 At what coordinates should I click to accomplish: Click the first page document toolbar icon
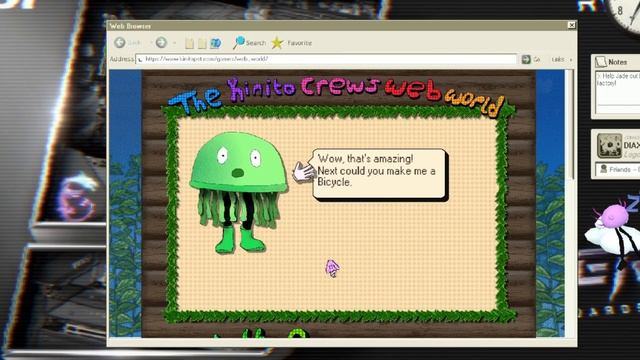189,43
